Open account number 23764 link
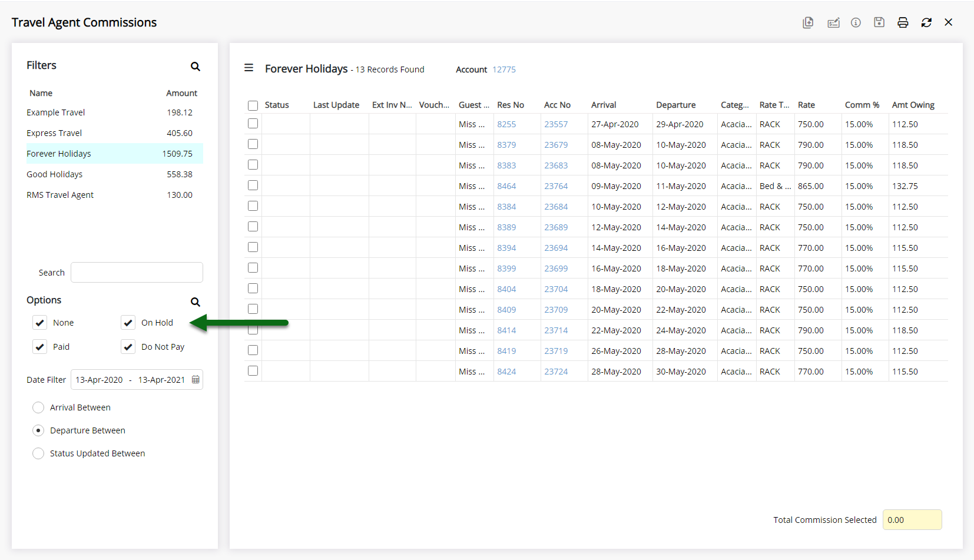This screenshot has width=974, height=560. (556, 186)
